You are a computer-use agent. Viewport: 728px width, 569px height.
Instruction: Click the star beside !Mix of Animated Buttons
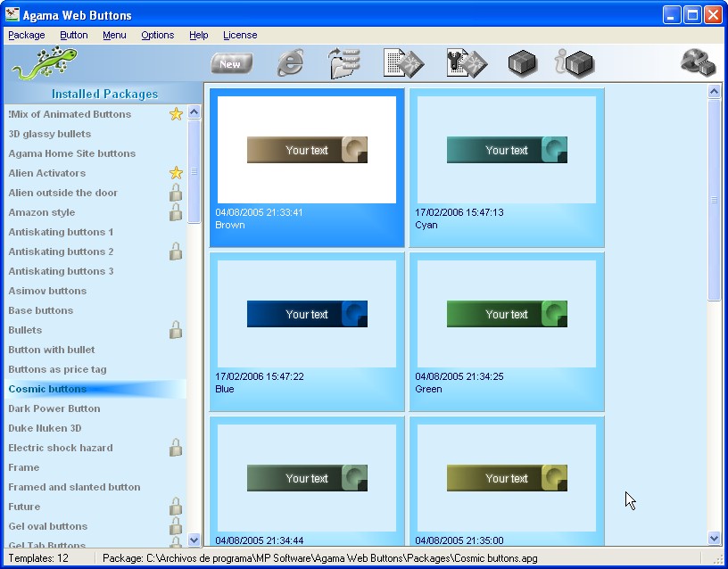pyautogui.click(x=176, y=113)
